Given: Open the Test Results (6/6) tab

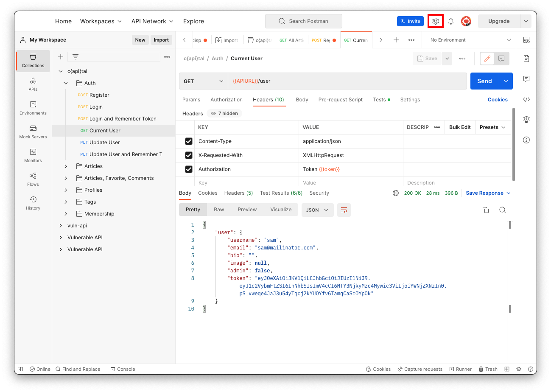Looking at the screenshot, I should click(281, 193).
